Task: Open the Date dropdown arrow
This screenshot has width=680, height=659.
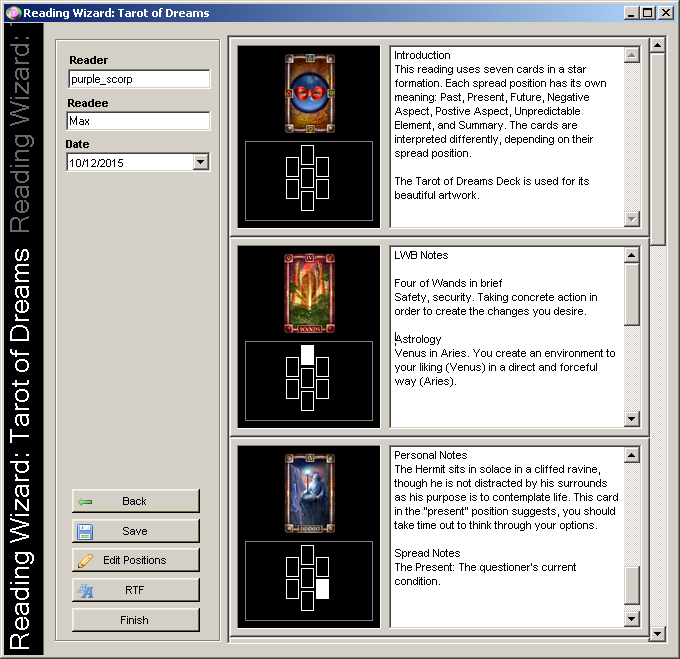Action: click(x=200, y=162)
